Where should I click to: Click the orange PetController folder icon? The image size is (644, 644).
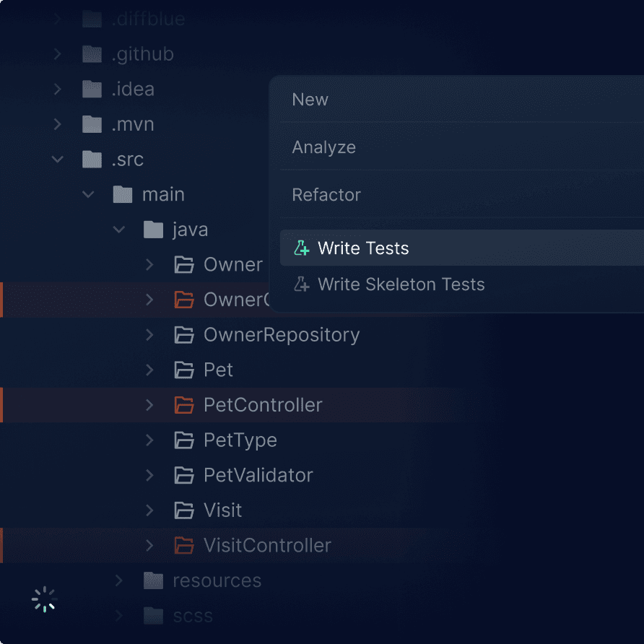[184, 405]
